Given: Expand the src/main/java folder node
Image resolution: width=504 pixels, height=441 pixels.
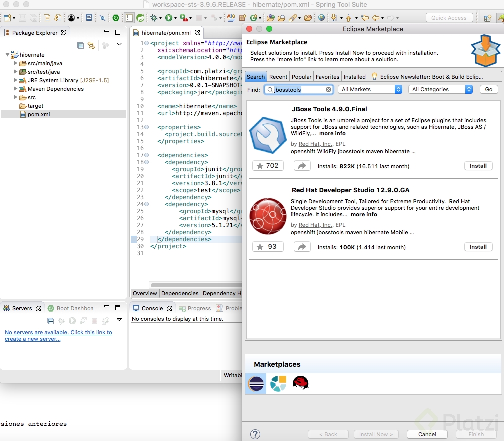Looking at the screenshot, I should [x=15, y=63].
